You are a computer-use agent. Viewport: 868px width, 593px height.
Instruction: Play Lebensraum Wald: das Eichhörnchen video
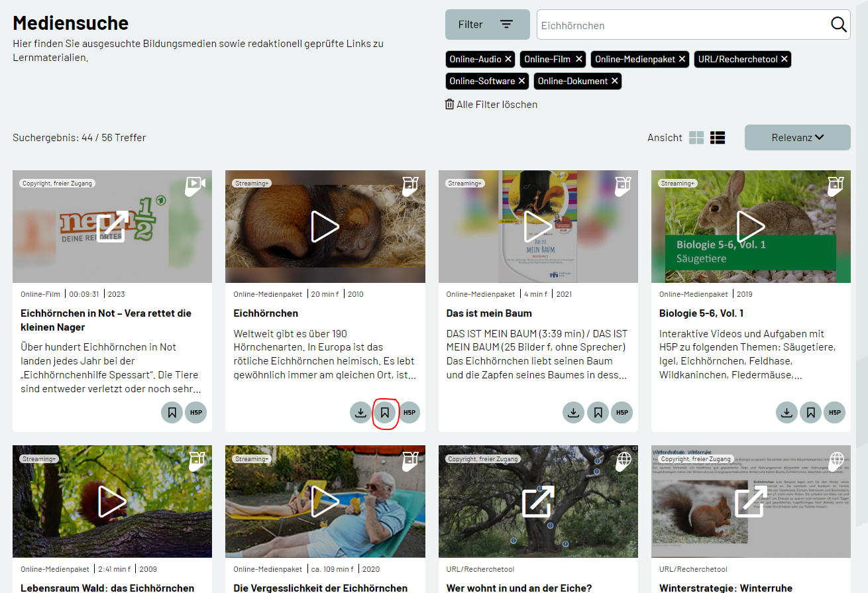click(112, 502)
